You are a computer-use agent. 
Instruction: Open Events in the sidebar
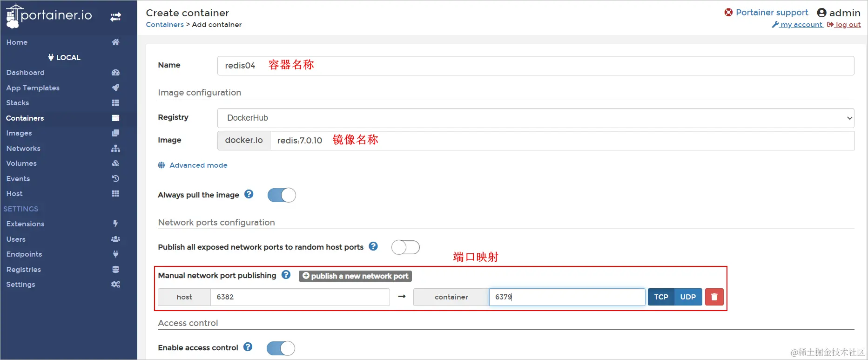[x=18, y=179]
